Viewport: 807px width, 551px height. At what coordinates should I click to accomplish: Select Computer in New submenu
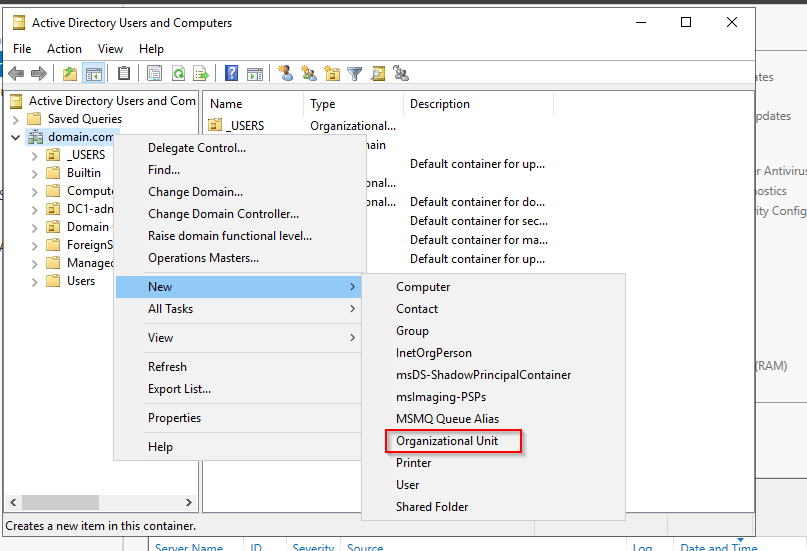(493, 287)
